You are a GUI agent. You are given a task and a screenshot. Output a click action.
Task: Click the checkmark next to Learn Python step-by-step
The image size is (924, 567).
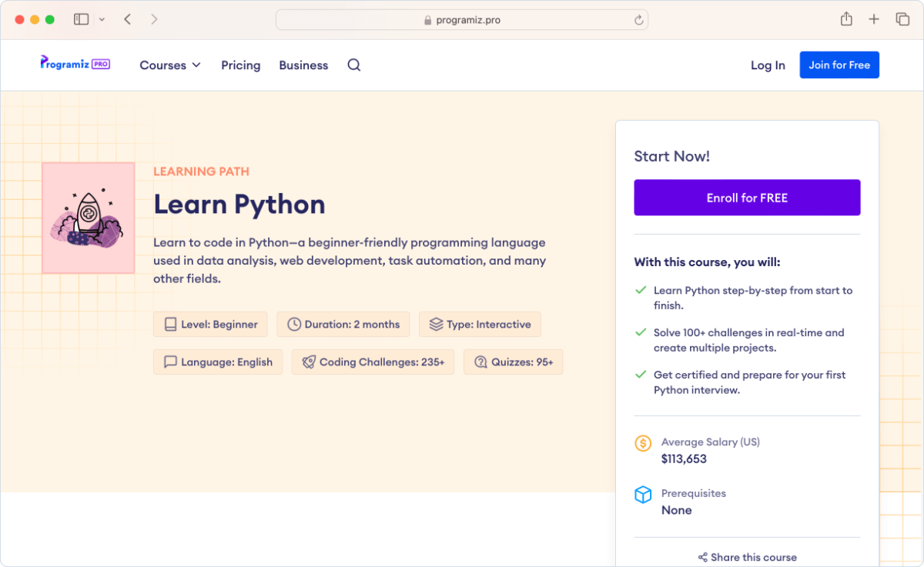pos(640,290)
